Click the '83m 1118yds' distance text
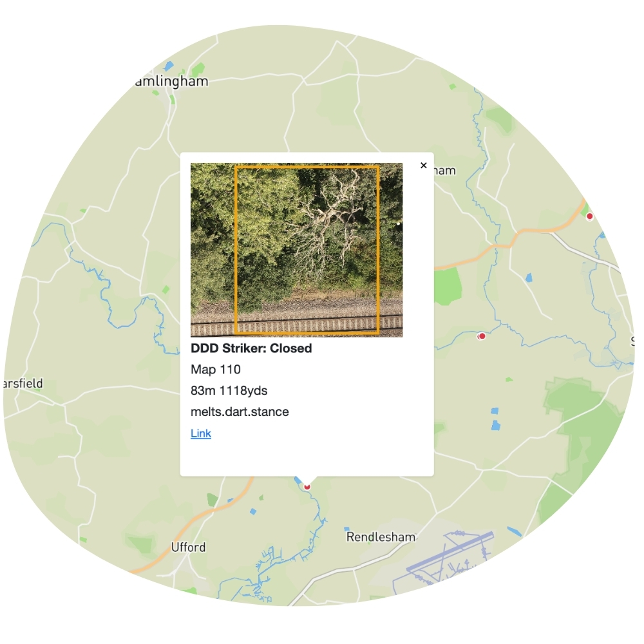 point(229,390)
